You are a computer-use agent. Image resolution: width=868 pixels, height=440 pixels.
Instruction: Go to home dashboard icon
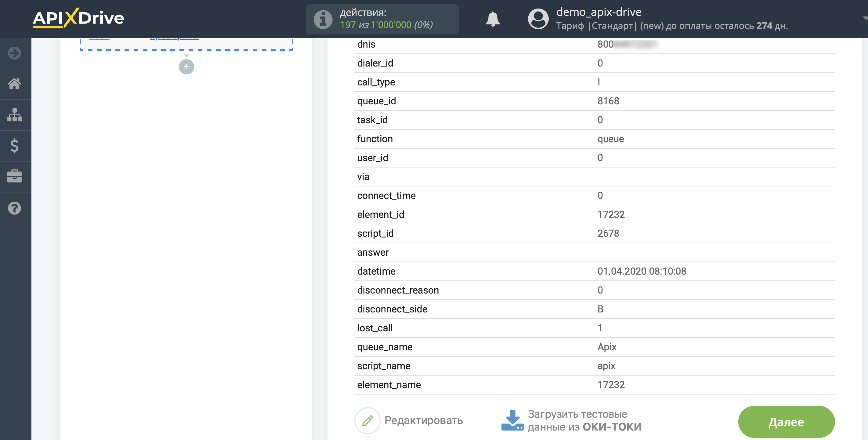click(x=14, y=84)
